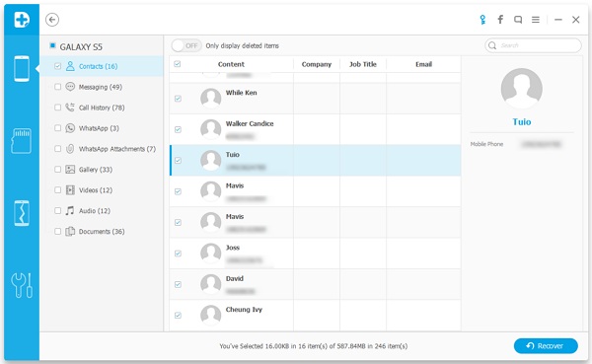Uncheck the Joss contact checkbox

pos(178,254)
